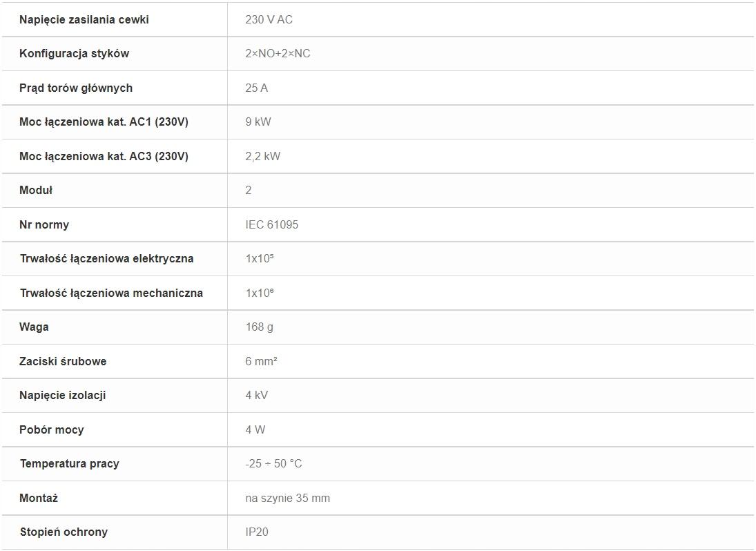Select the '2×NO+2×NC' contact configuration value
The width and height of the screenshot is (756, 551).
[278, 53]
